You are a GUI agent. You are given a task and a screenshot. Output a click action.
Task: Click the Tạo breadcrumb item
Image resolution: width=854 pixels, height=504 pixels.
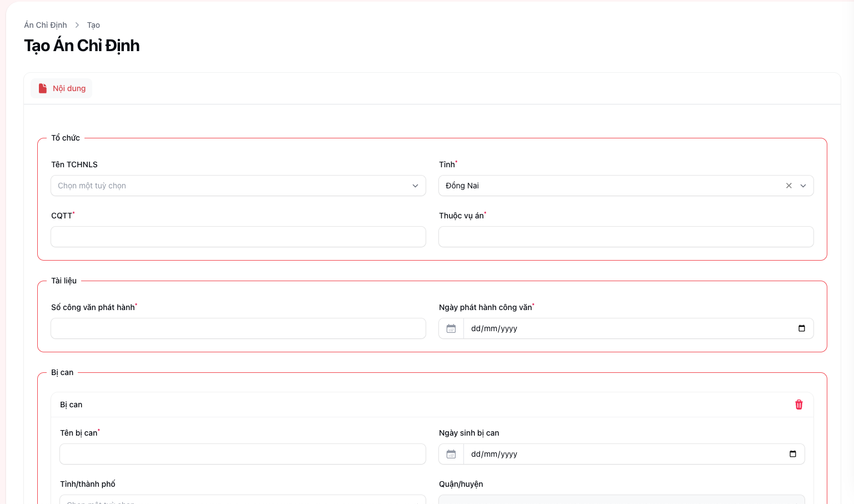93,25
